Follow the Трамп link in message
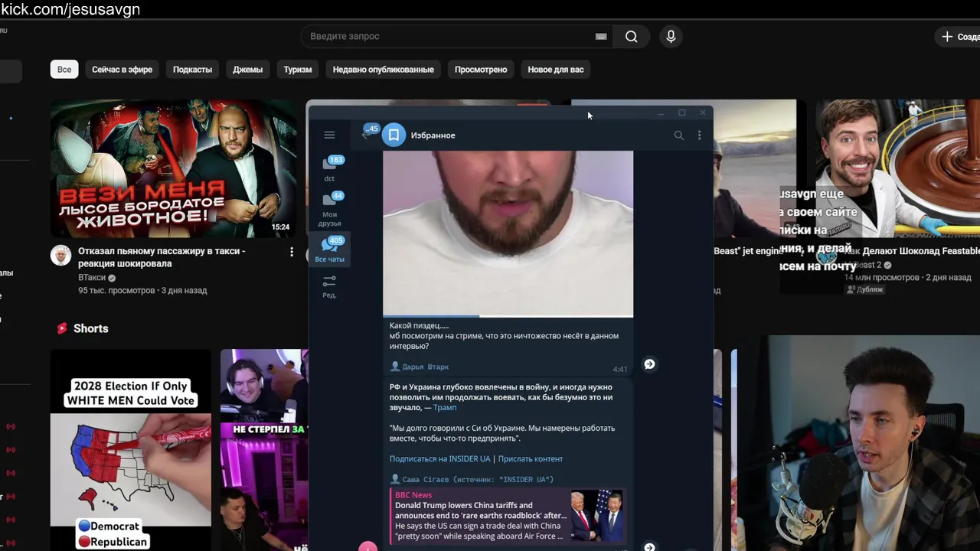The height and width of the screenshot is (551, 980). pos(445,408)
